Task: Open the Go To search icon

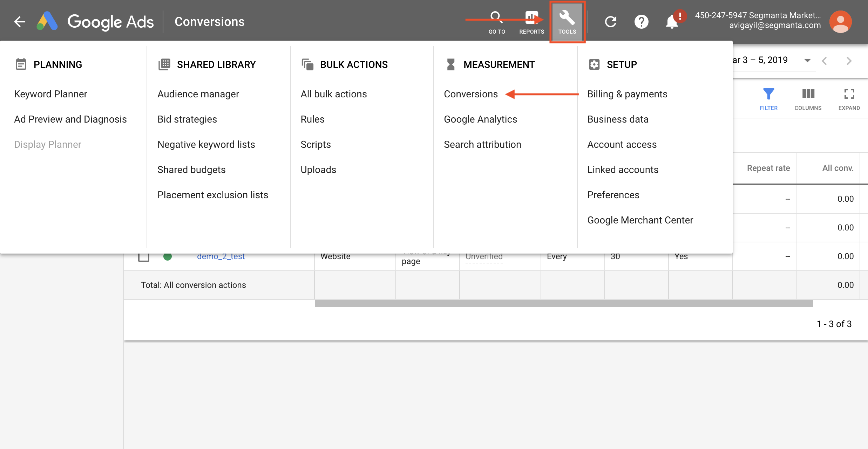Action: tap(497, 22)
